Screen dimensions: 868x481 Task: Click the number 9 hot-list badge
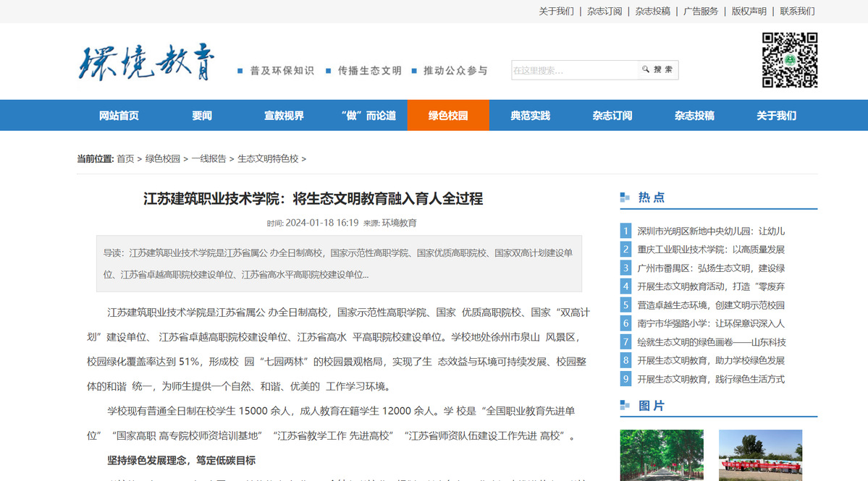coord(625,379)
